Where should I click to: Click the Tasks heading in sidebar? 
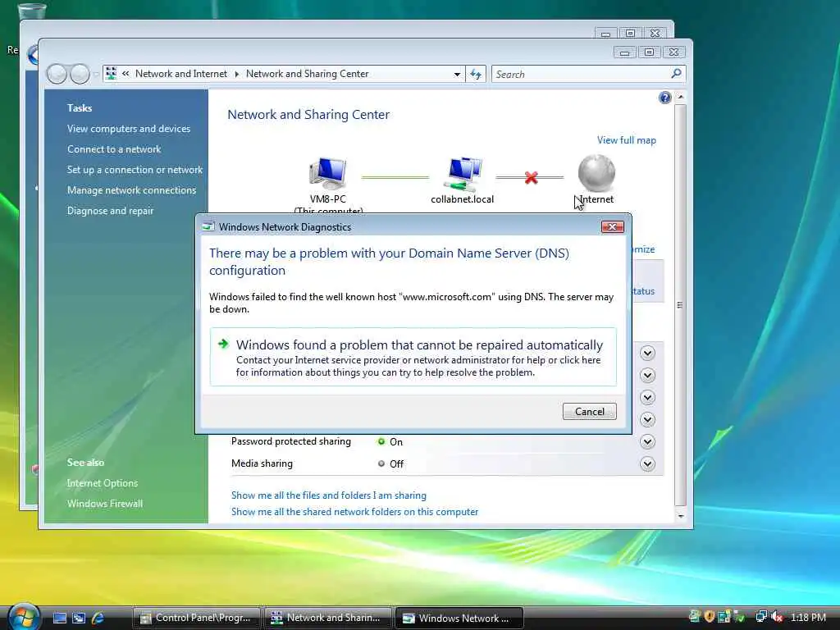80,108
